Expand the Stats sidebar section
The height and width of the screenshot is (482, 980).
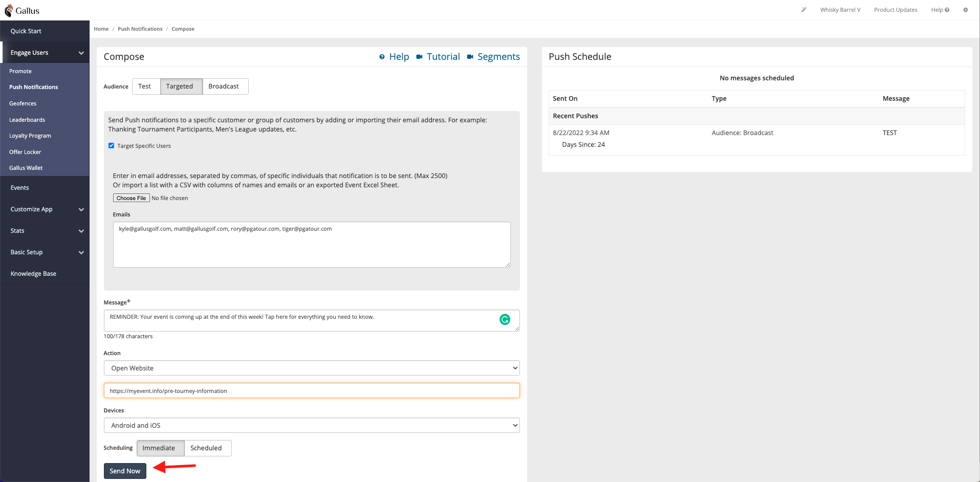point(45,231)
